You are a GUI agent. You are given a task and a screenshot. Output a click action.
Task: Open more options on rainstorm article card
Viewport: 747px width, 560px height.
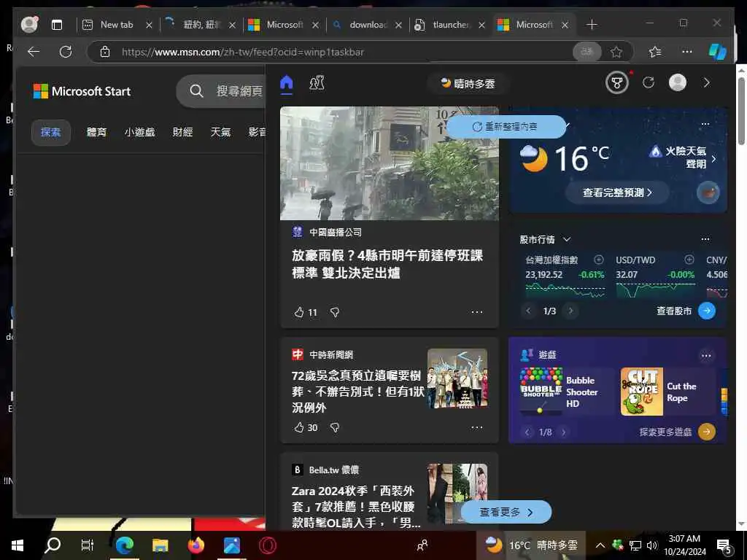[477, 312]
